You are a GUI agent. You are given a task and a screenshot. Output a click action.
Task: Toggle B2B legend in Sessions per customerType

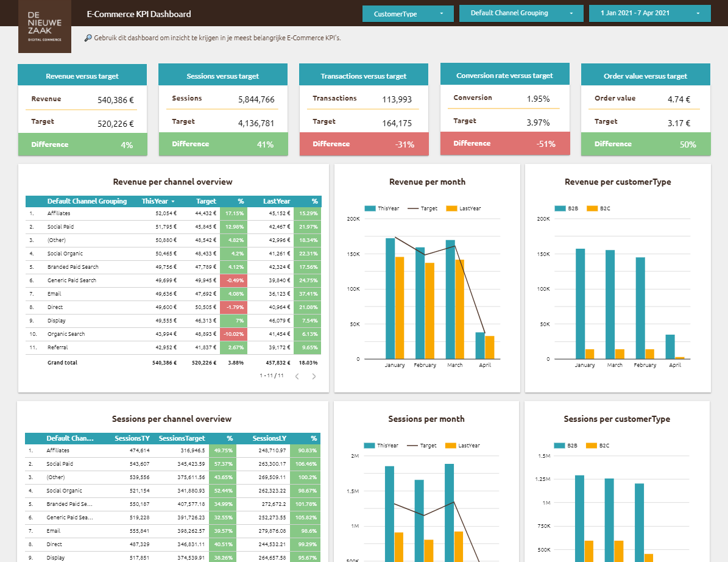coord(565,446)
